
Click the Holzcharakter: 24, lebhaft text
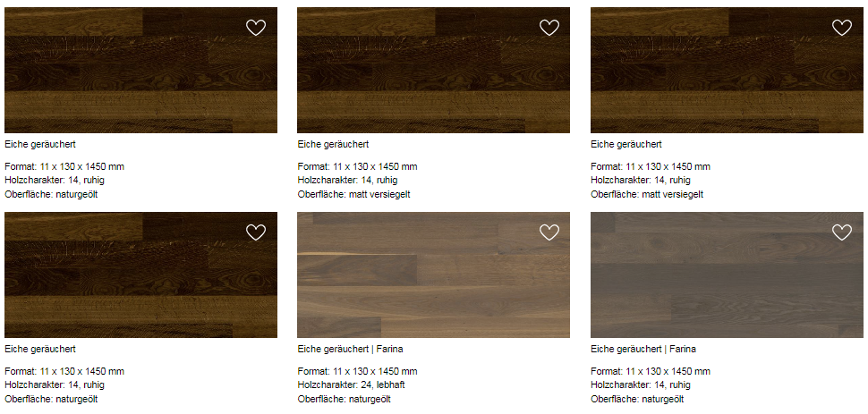355,384
